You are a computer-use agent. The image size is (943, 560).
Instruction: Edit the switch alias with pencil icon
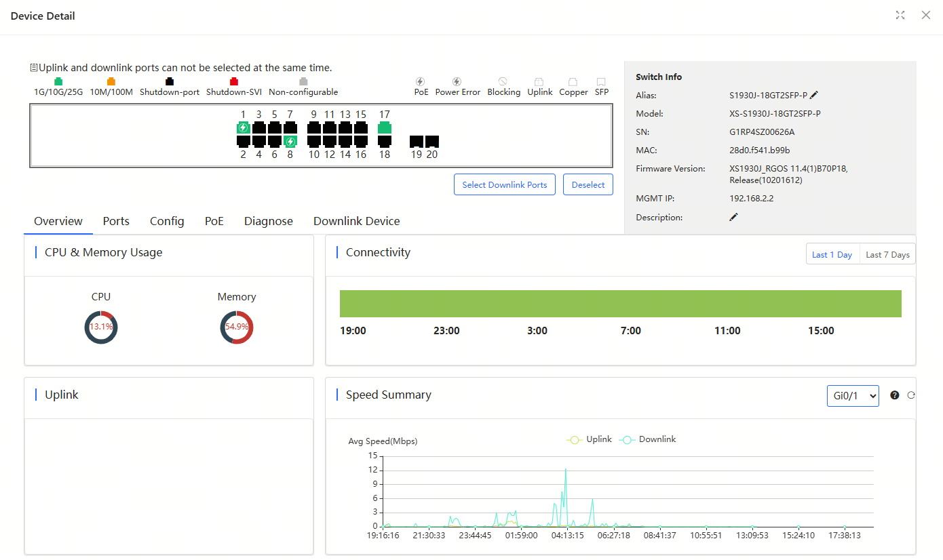[814, 96]
